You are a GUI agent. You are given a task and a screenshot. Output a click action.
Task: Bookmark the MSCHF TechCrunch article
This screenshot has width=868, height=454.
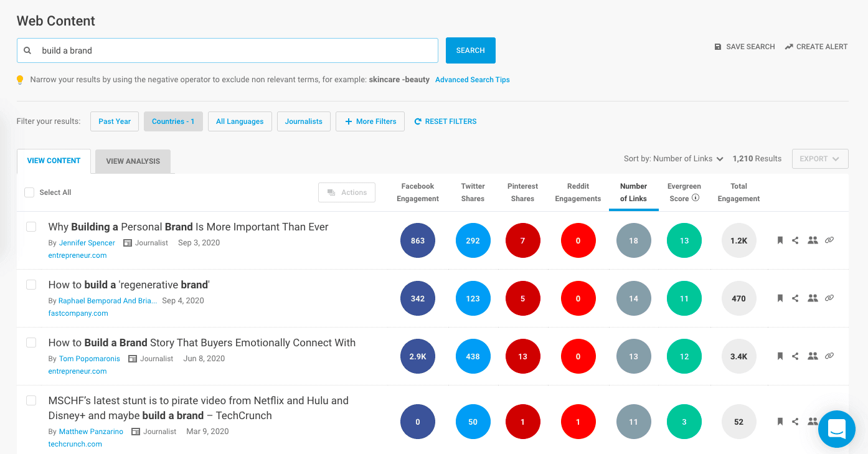pos(780,422)
